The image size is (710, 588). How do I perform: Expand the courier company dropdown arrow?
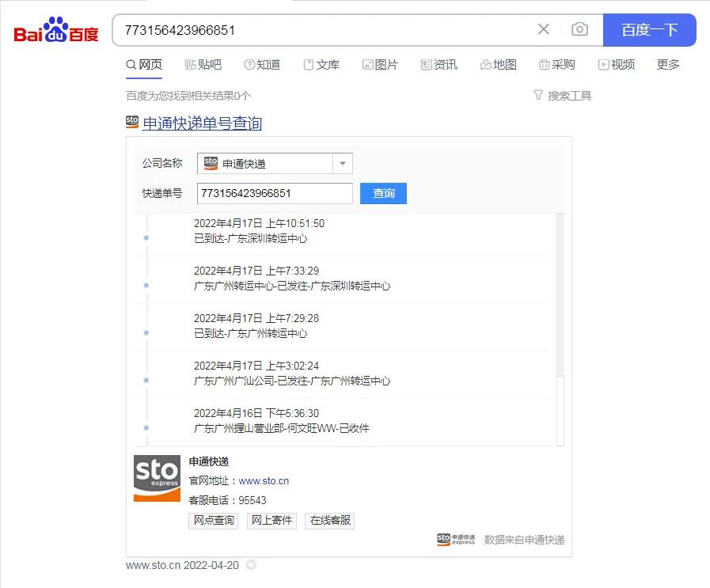(341, 163)
